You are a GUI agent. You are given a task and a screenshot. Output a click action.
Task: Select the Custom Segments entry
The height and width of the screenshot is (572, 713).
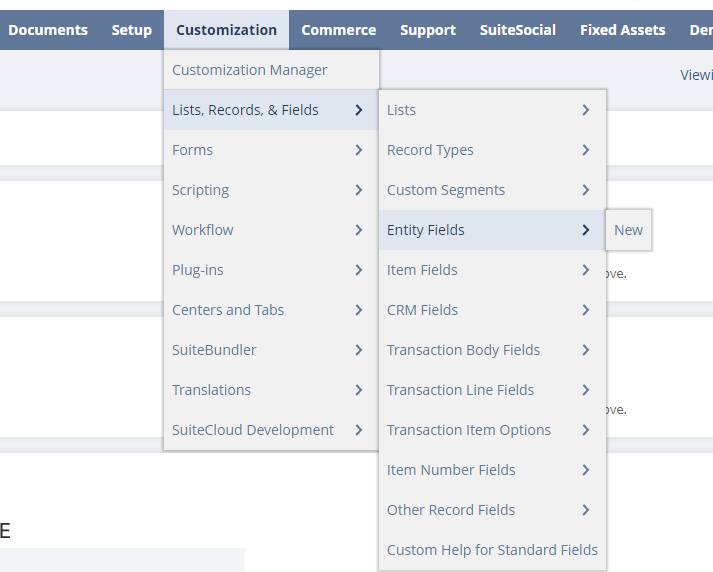(x=492, y=190)
